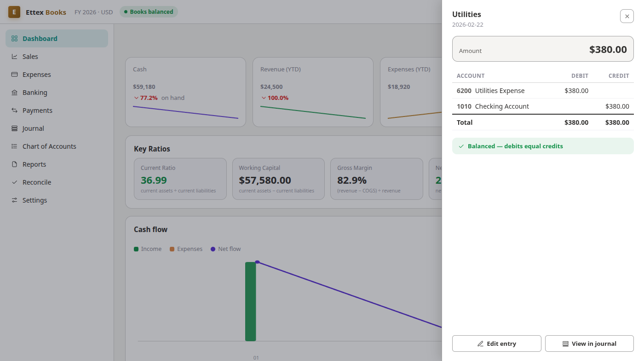Click the green Income bar in chart
Image resolution: width=644 pixels, height=361 pixels.
pos(251,302)
